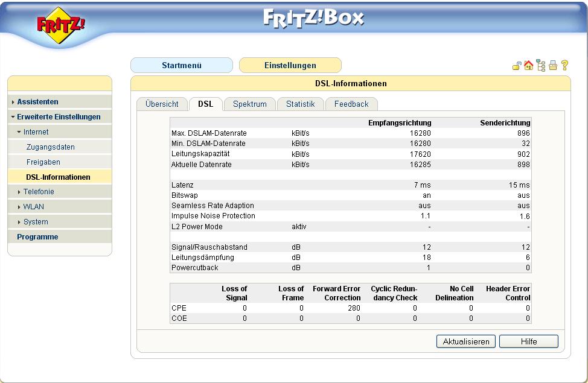Open the Spektrum tab
This screenshot has width=588, height=383.
click(250, 104)
